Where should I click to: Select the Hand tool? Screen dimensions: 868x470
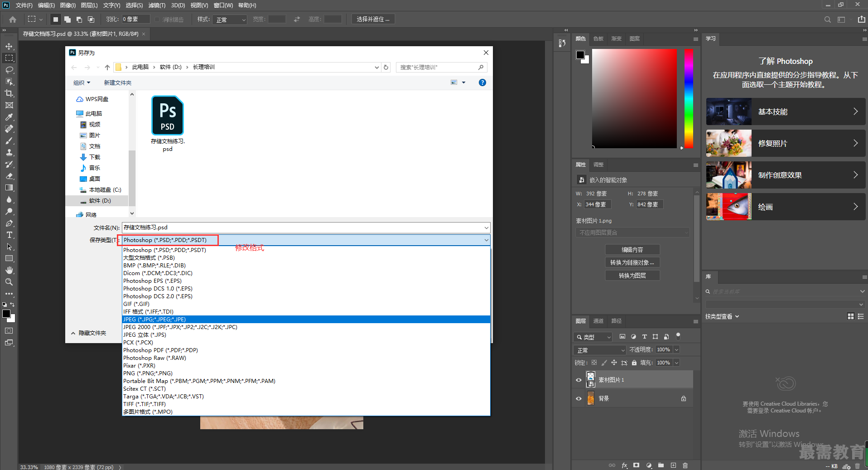pyautogui.click(x=9, y=270)
